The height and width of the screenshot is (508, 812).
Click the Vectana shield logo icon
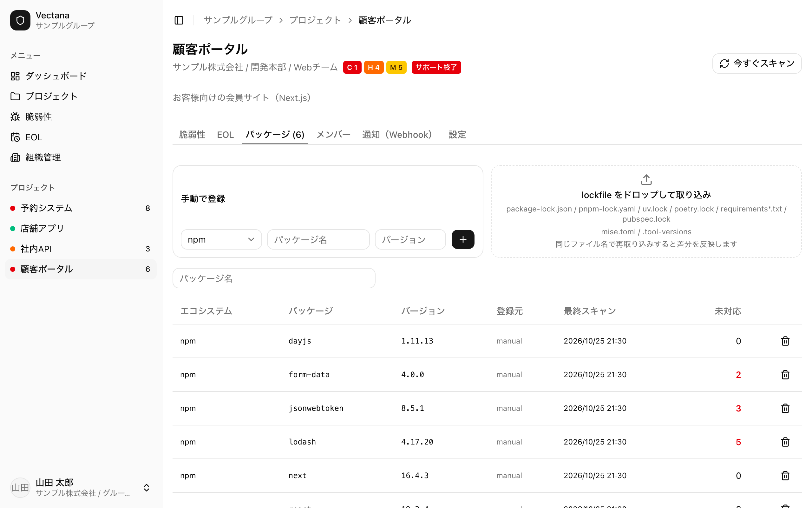20,20
